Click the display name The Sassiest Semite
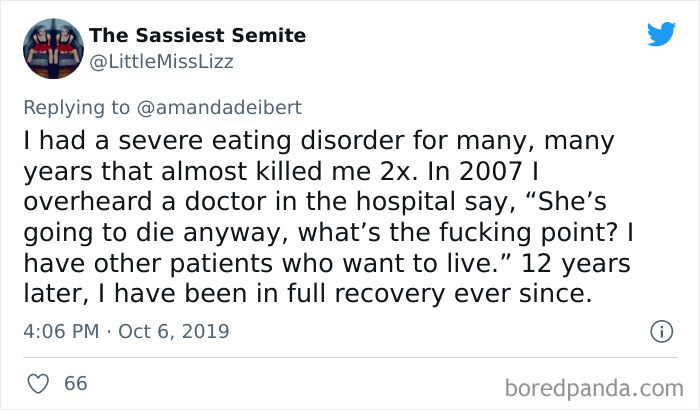700x410 pixels. tap(197, 36)
